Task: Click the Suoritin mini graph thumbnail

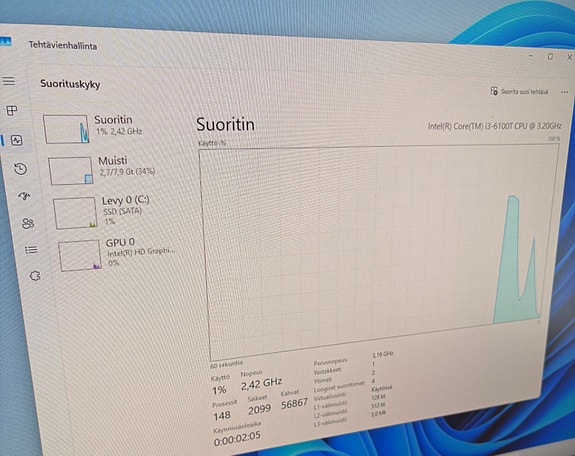Action: coord(66,129)
